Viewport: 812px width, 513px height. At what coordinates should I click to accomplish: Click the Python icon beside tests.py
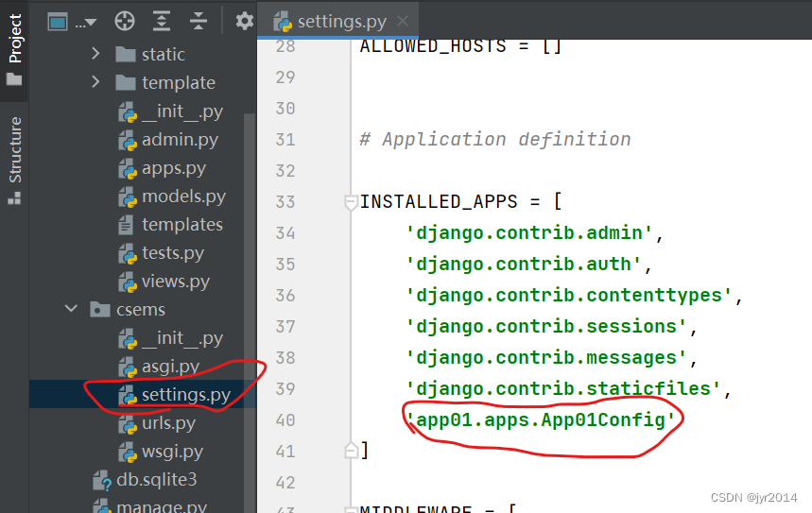pyautogui.click(x=128, y=253)
